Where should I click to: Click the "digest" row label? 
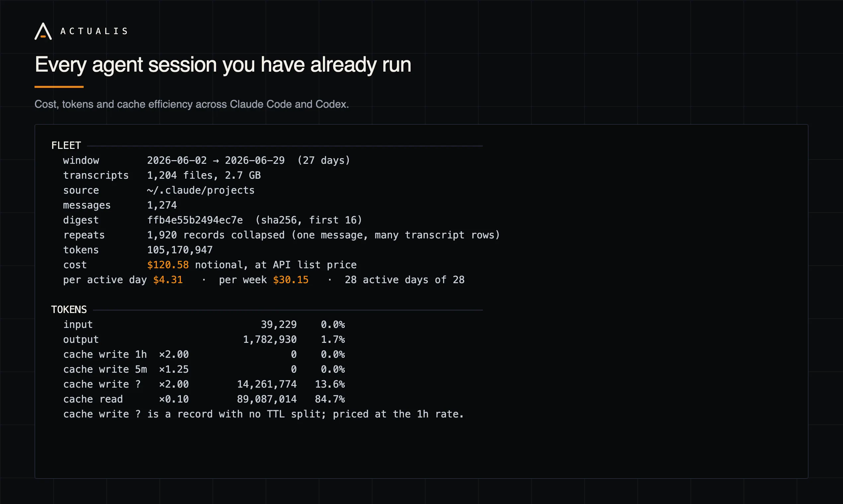click(81, 220)
